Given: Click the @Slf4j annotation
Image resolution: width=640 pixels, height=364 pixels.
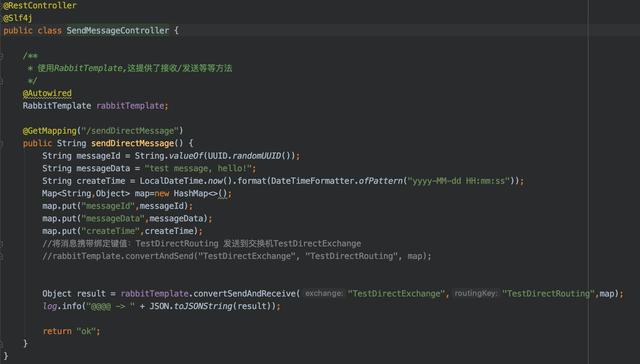Looking at the screenshot, I should [18, 18].
